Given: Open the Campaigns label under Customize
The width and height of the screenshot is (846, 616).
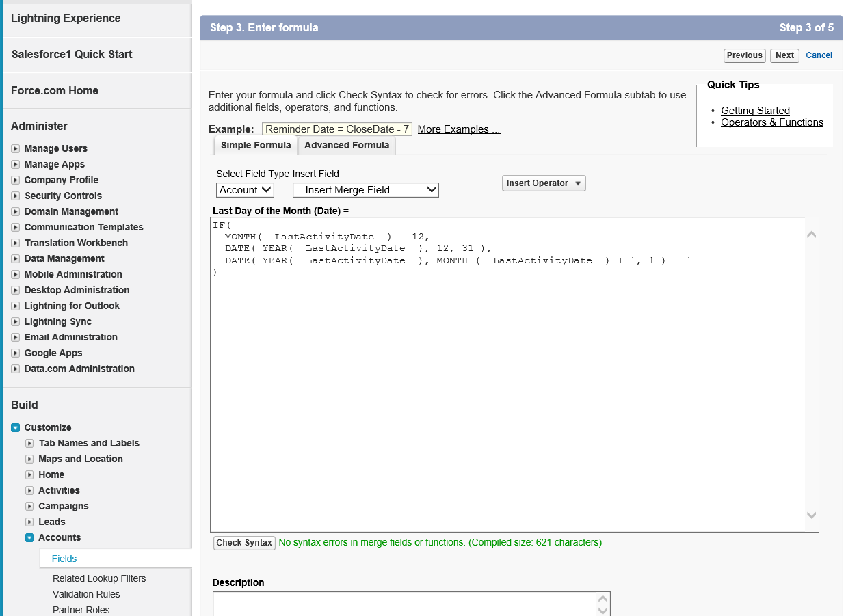Looking at the screenshot, I should tap(64, 506).
